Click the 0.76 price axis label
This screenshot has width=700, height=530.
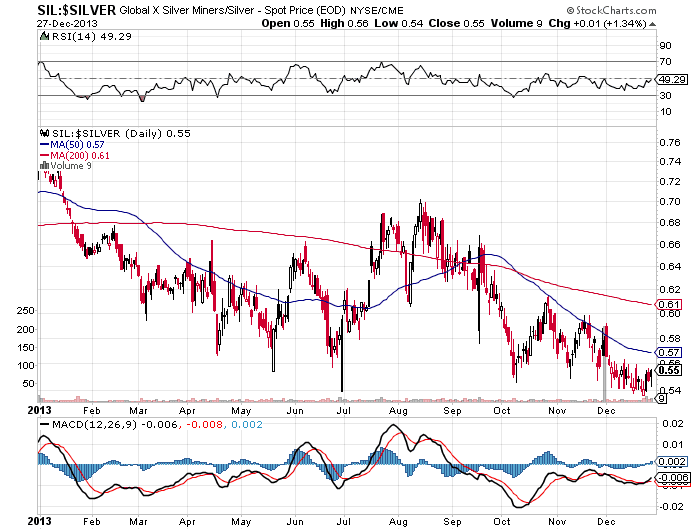[x=670, y=142]
